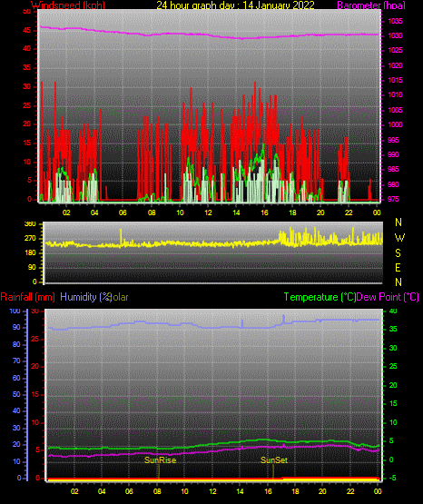Click the 'W' wind direction letter
The image size is (423, 504).
tap(399, 238)
